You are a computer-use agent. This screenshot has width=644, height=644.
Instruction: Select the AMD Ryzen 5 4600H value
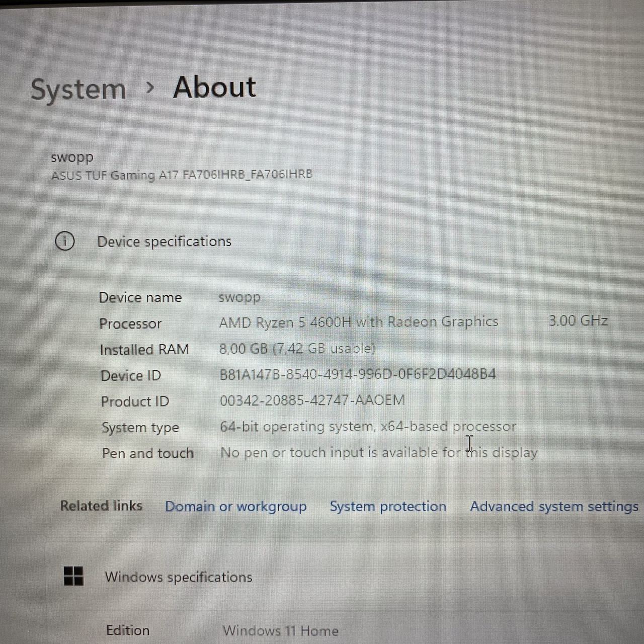(x=359, y=322)
